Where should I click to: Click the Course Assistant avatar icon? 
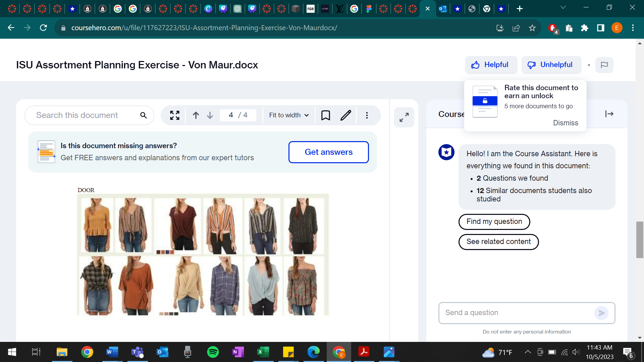[x=446, y=153]
